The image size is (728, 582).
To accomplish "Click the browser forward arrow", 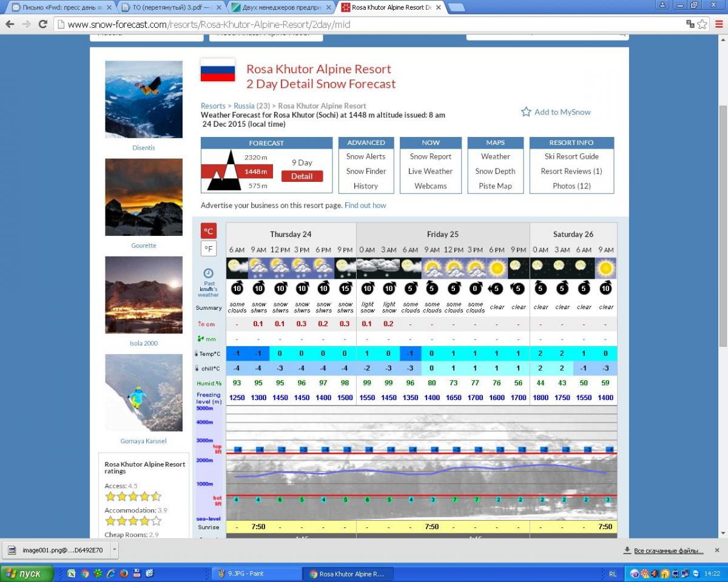I will click(26, 24).
